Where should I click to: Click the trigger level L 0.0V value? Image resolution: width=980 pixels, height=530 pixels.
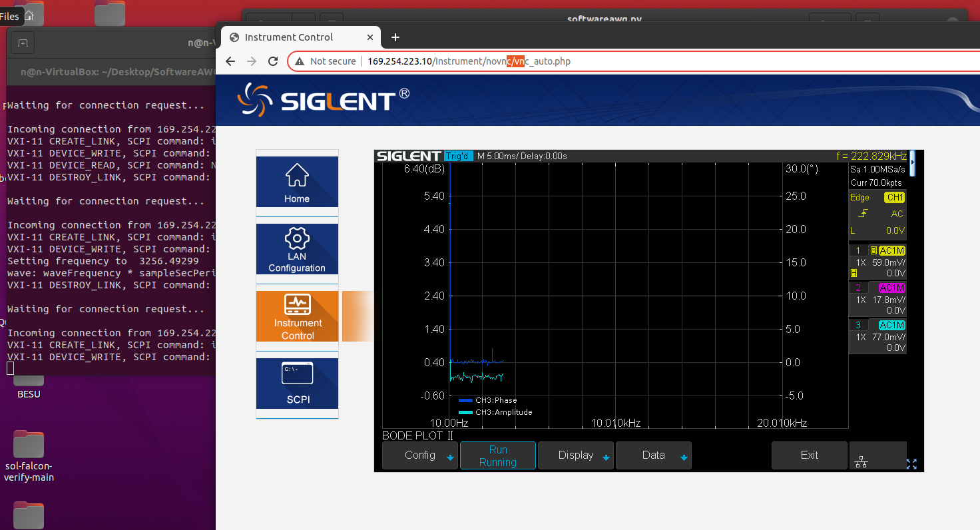click(x=877, y=230)
